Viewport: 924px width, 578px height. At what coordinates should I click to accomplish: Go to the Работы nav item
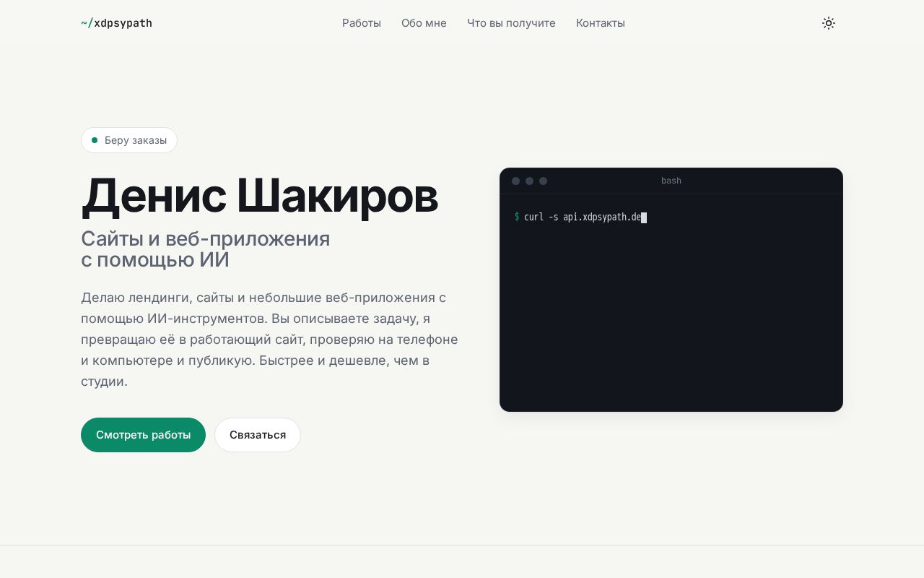point(362,23)
